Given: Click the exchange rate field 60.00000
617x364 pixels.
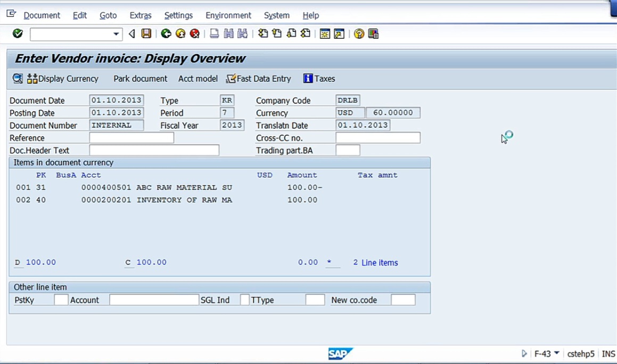Looking at the screenshot, I should point(393,112).
